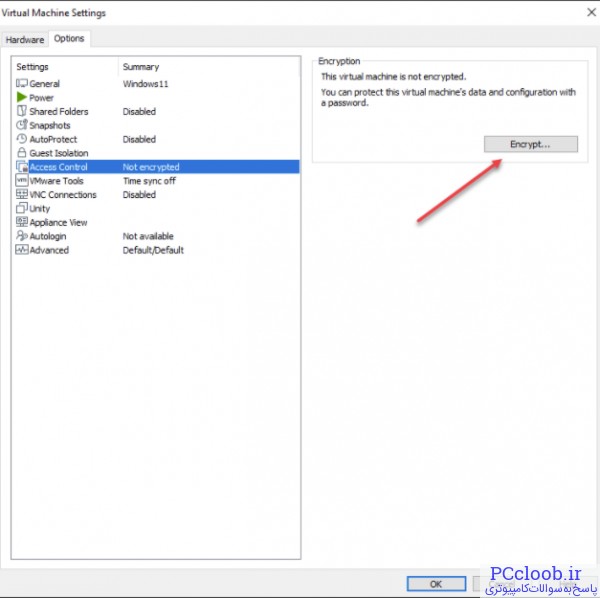Click the Appliance View icon
The image size is (600, 598).
coord(22,222)
